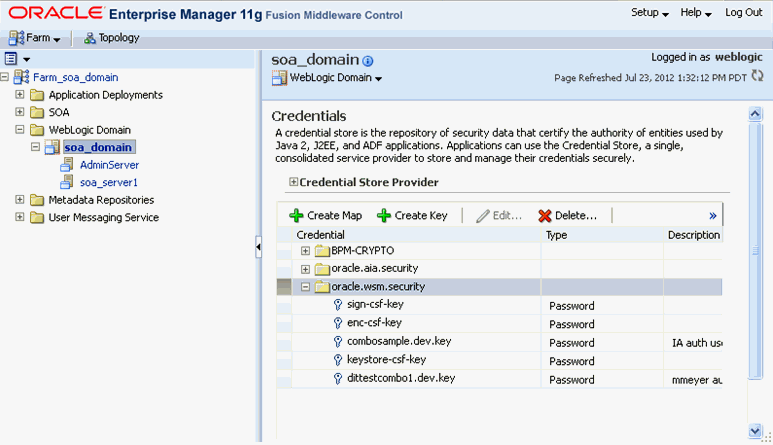The width and height of the screenshot is (773, 445).
Task: Click the refresh page icon
Action: tap(757, 76)
